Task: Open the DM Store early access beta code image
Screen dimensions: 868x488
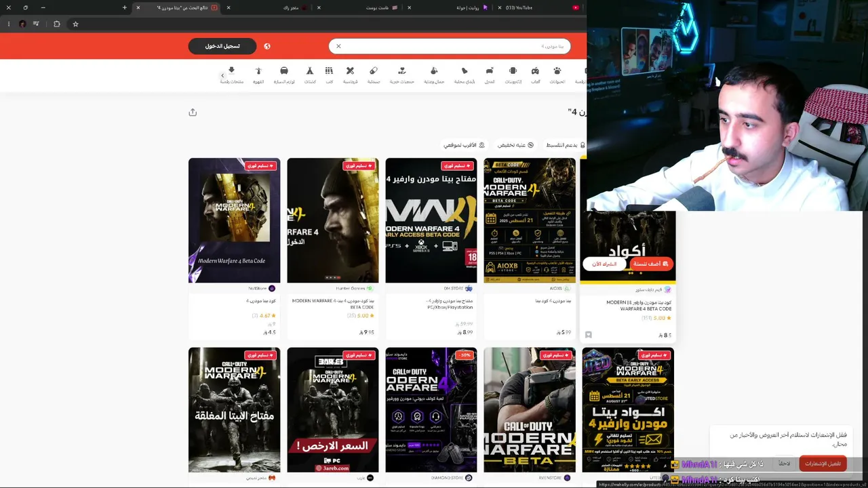Action: tap(431, 220)
